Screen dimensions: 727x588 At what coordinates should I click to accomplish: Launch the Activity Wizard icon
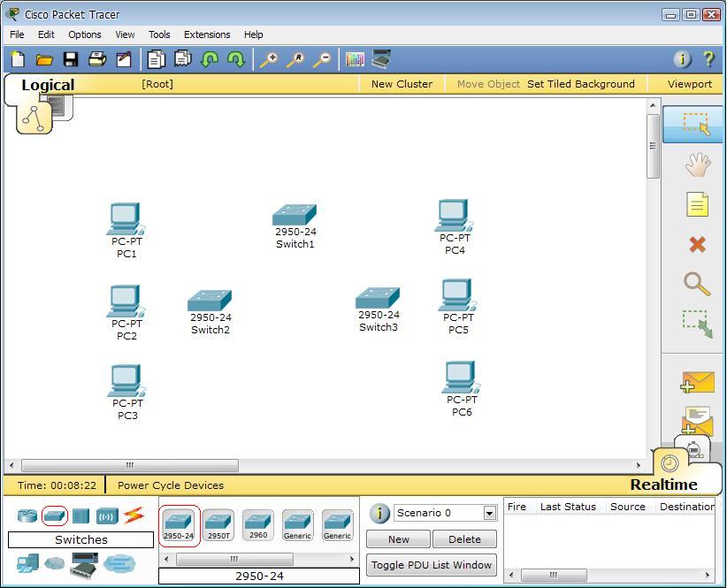tap(123, 59)
